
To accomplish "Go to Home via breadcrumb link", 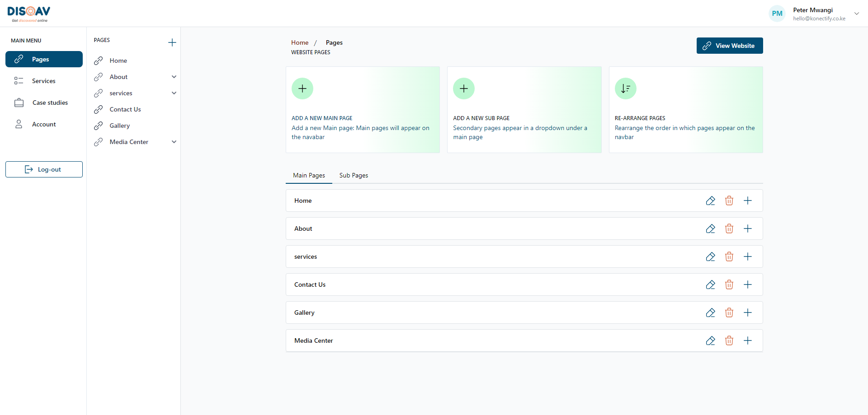I will point(300,42).
